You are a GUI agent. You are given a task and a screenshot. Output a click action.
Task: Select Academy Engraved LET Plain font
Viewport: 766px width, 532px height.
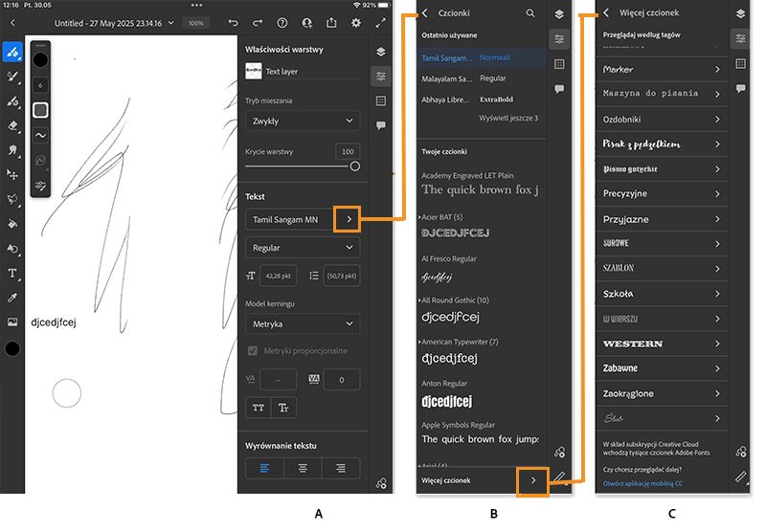pos(482,184)
